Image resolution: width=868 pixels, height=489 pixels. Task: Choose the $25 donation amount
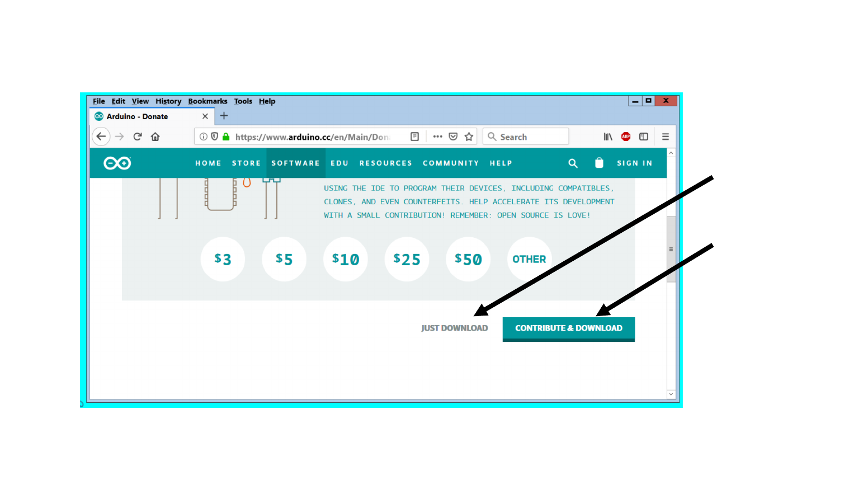(407, 259)
